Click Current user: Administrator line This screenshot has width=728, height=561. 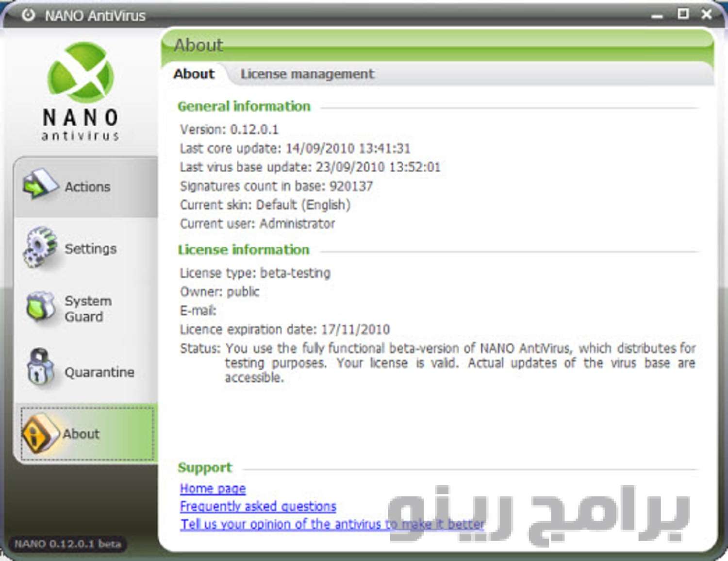(257, 223)
